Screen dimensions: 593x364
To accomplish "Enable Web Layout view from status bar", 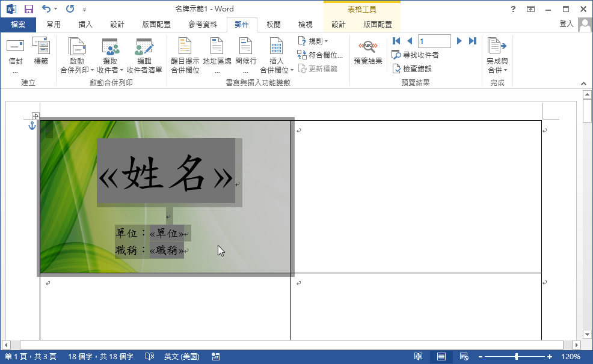I will coord(463,356).
